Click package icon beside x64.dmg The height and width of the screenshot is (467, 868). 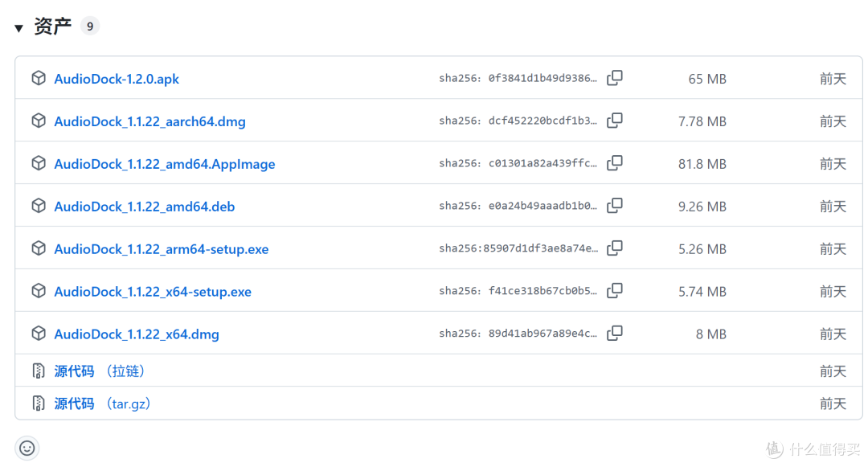[x=39, y=334]
